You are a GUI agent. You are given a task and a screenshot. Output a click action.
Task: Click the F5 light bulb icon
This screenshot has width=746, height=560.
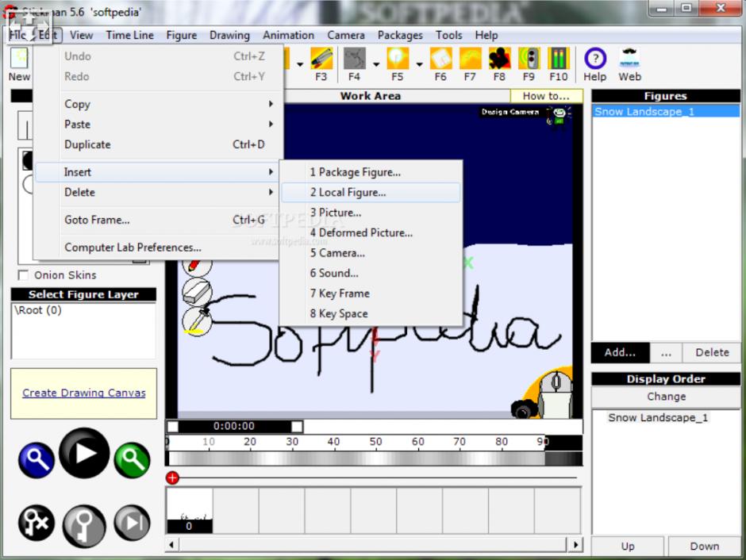pos(398,59)
